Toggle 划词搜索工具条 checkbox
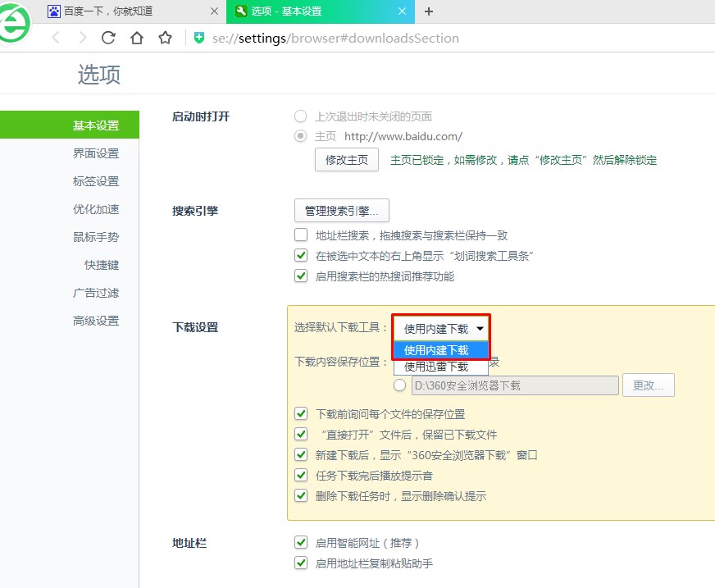The height and width of the screenshot is (588, 715). pyautogui.click(x=301, y=255)
